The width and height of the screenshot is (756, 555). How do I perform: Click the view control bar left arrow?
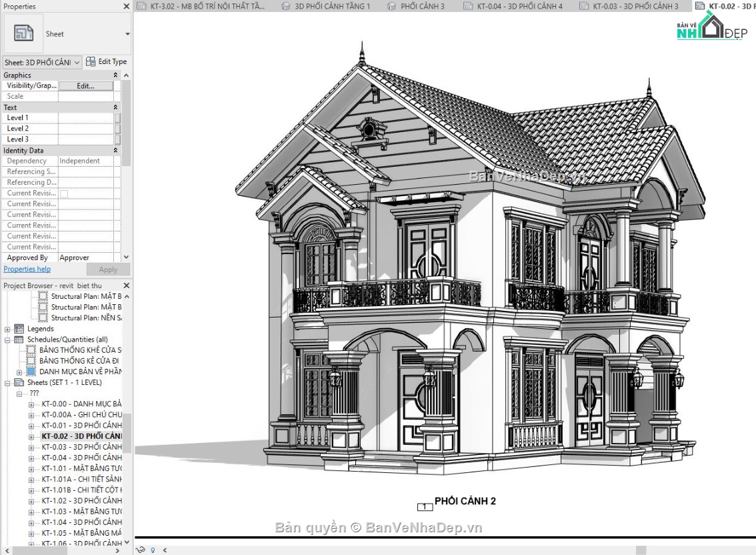[165, 550]
